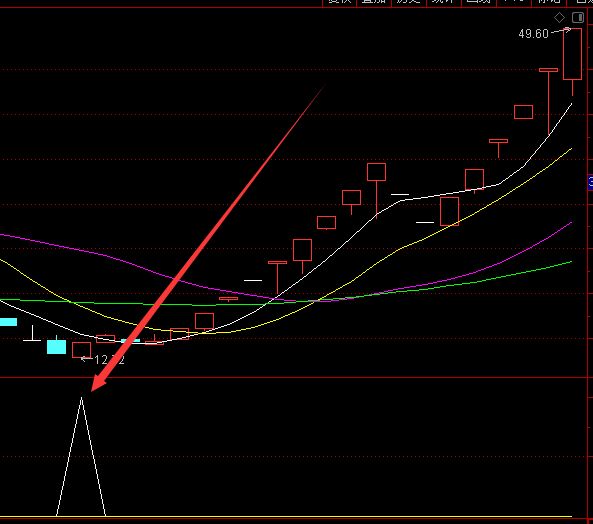
Task: Open the 叠加 tab in top toolbar
Action: 374,2
